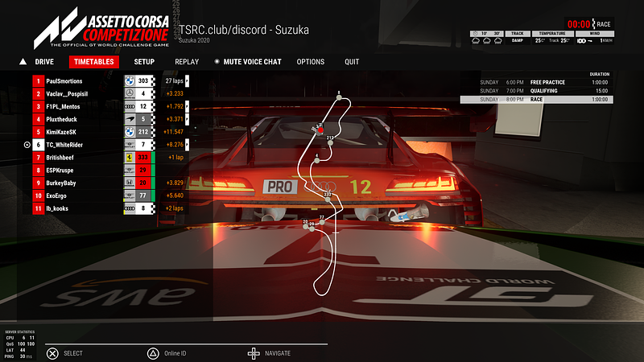The width and height of the screenshot is (644, 362).
Task: Select driver F1PL_Mentos in the standings
Action: [63, 106]
